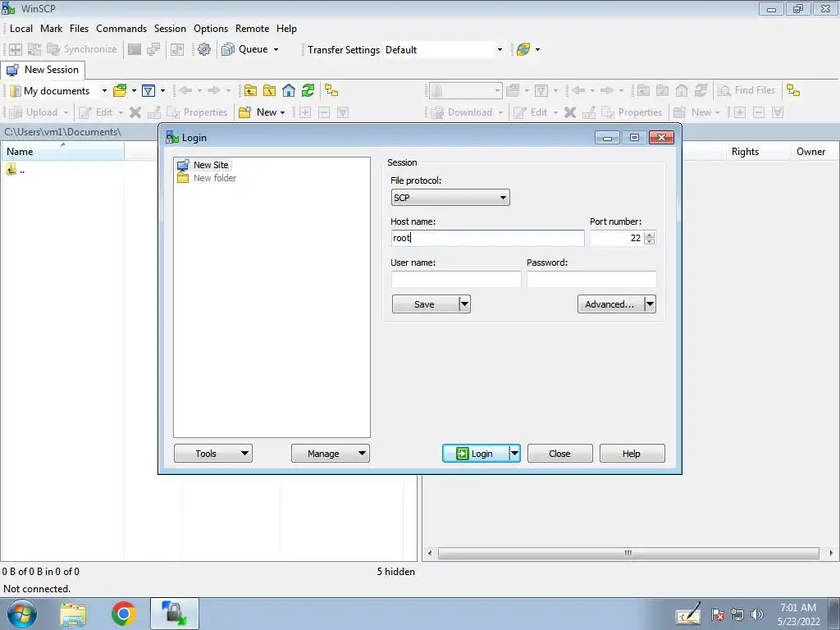Select New folder in the site tree
Viewport: 840px width, 630px height.
214,178
